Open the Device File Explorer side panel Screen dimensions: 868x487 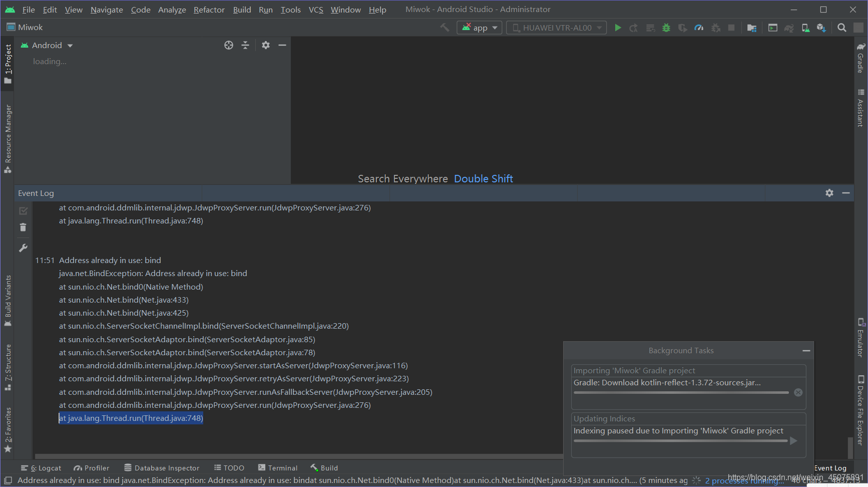tap(860, 410)
